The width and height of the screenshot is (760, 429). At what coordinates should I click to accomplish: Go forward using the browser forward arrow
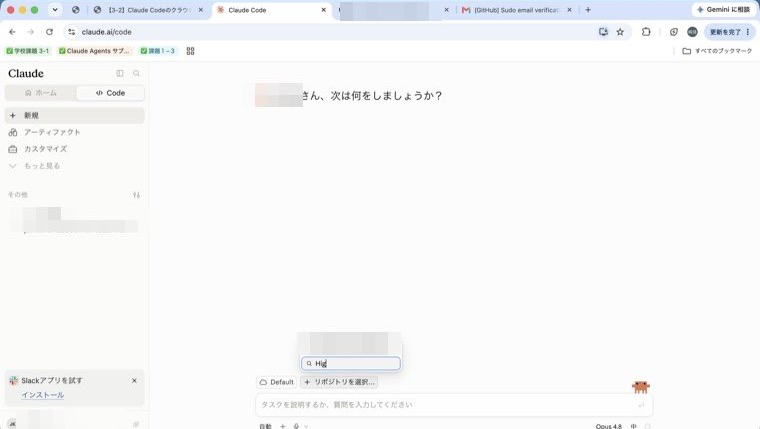31,32
